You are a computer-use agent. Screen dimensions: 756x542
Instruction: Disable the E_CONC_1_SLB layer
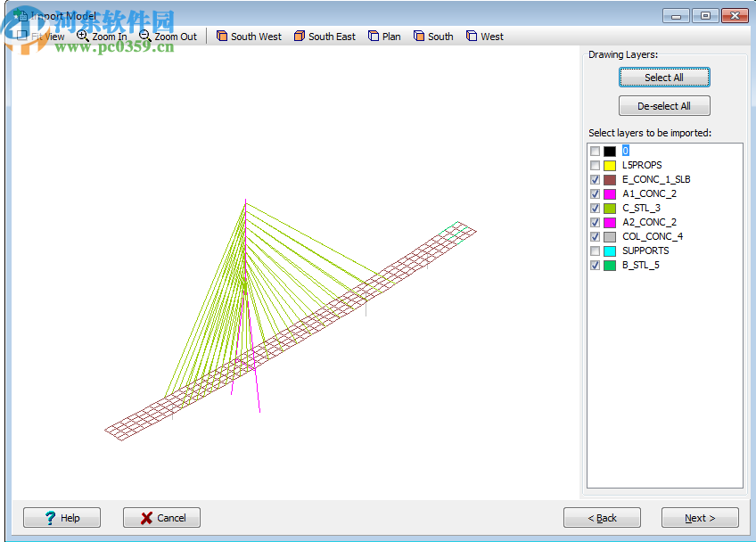(x=595, y=179)
